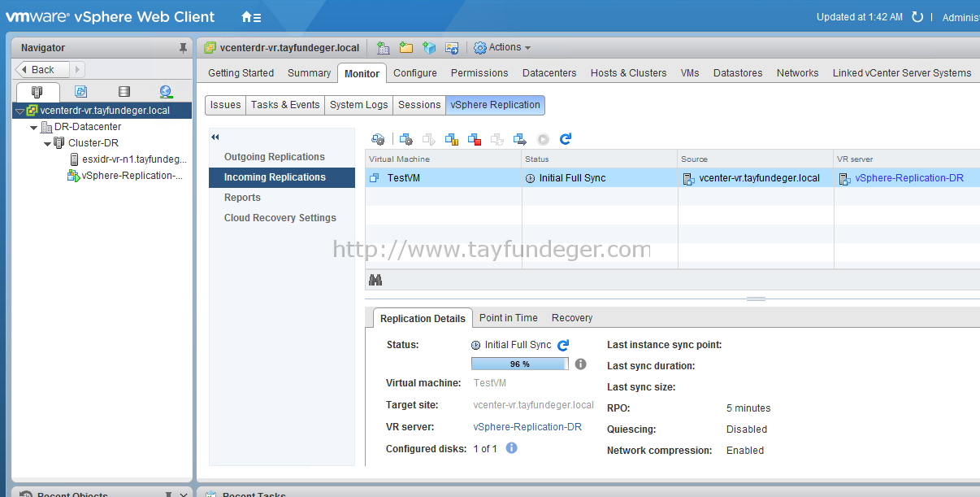
Task: Sort by the Source column header
Action: [756, 159]
